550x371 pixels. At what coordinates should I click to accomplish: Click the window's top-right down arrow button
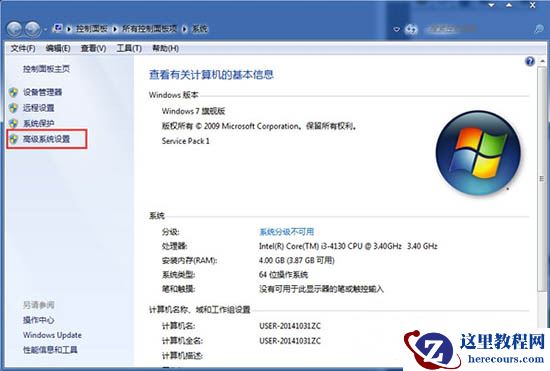(x=492, y=5)
